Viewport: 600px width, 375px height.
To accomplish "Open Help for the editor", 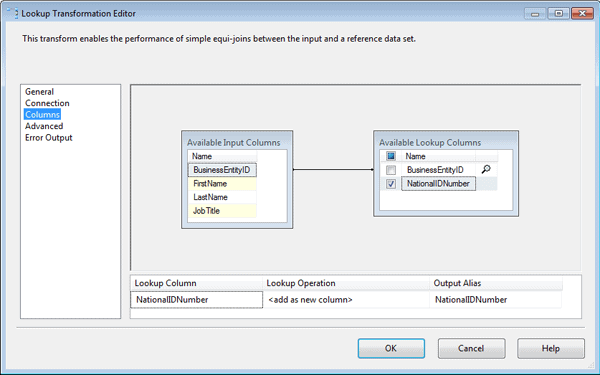I will (x=551, y=348).
